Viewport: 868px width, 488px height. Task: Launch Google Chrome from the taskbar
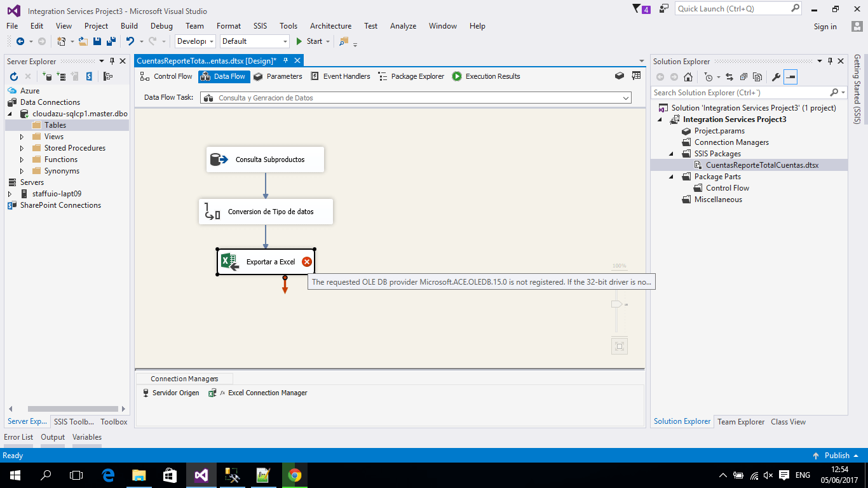tap(294, 475)
